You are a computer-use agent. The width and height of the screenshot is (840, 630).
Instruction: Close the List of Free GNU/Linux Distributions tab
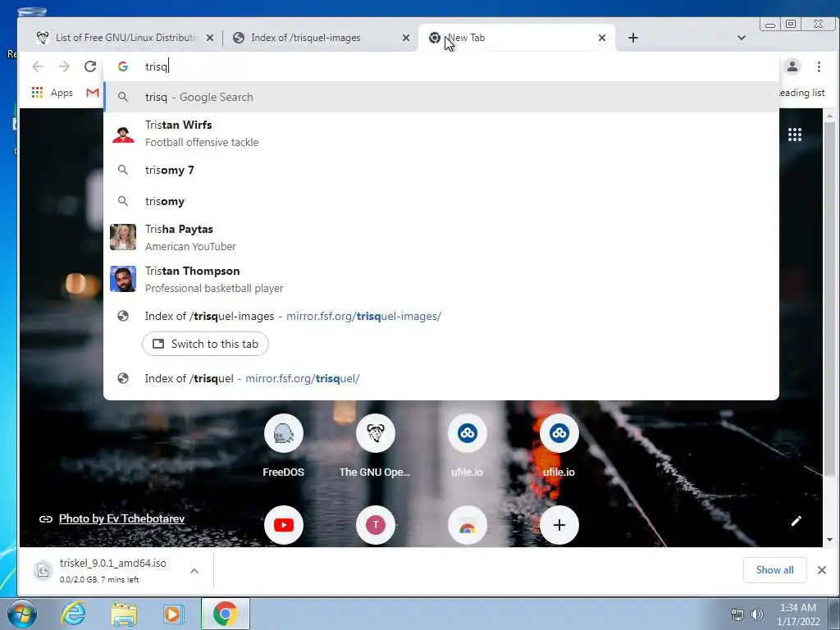pyautogui.click(x=209, y=38)
